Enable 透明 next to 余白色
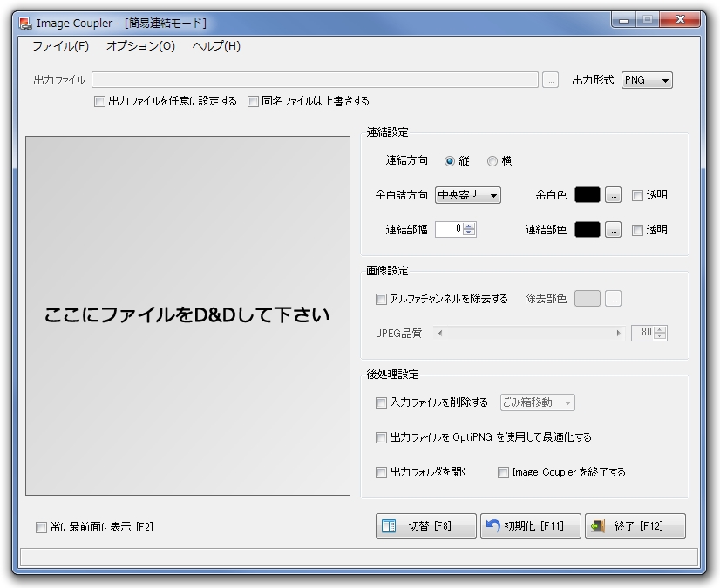 638,195
